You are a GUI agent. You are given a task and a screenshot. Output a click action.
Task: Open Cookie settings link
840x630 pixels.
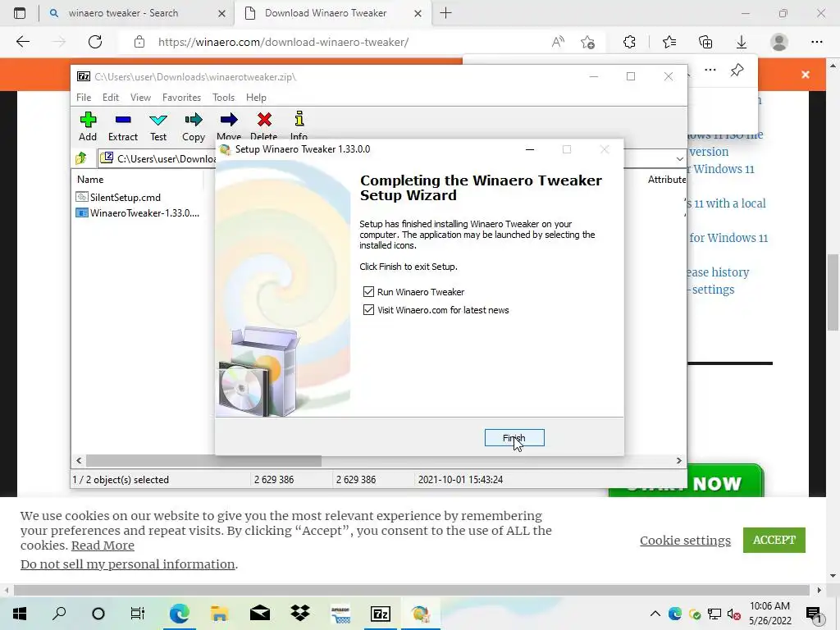coord(685,541)
